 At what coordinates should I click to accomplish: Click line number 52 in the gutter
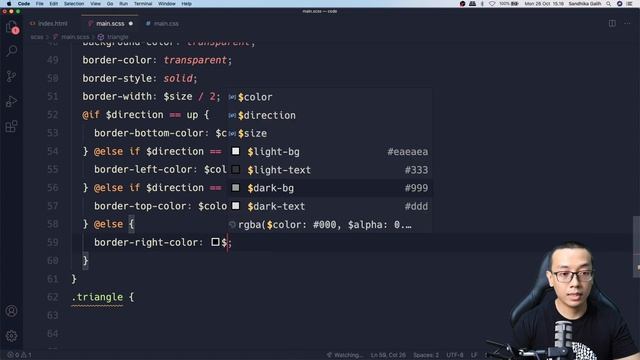(53, 115)
